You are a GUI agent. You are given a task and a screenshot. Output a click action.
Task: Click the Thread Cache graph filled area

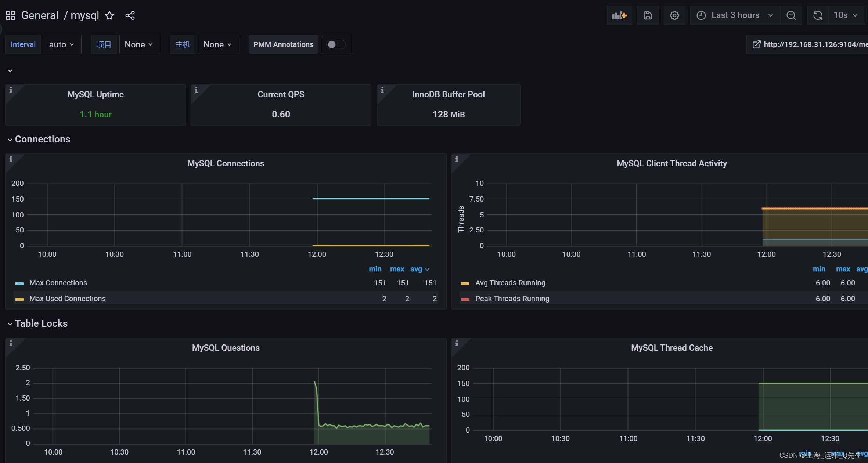(x=813, y=406)
